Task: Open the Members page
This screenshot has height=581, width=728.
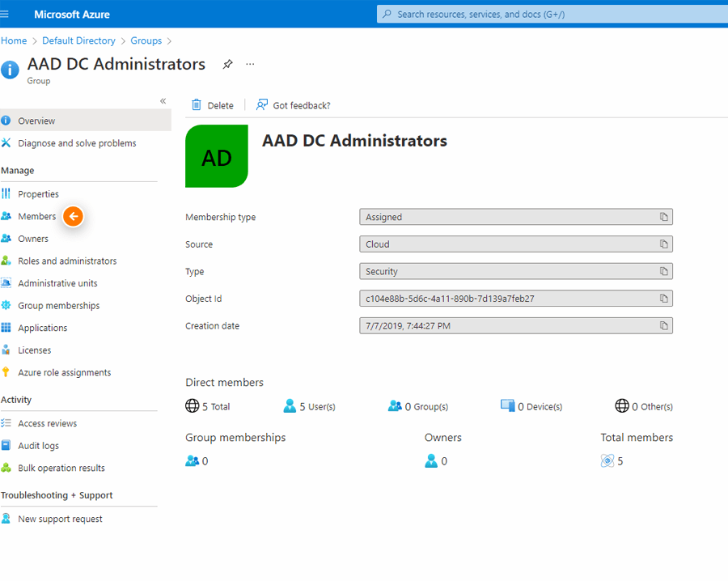Action: tap(36, 216)
